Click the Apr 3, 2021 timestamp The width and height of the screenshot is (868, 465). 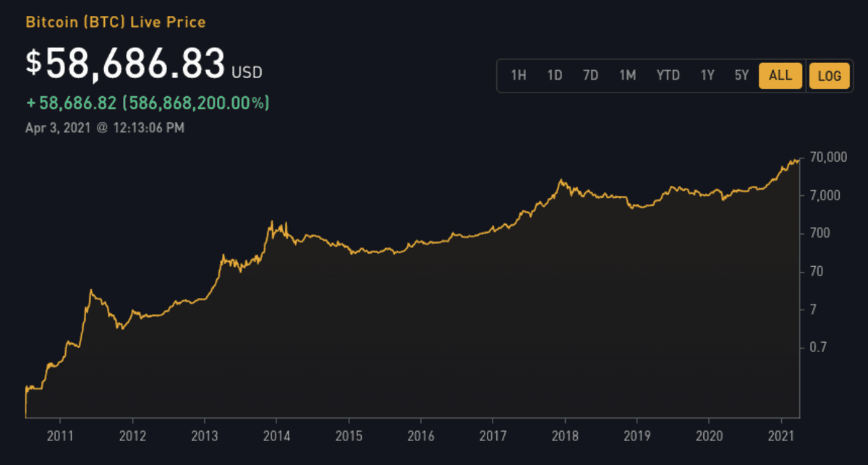(105, 128)
